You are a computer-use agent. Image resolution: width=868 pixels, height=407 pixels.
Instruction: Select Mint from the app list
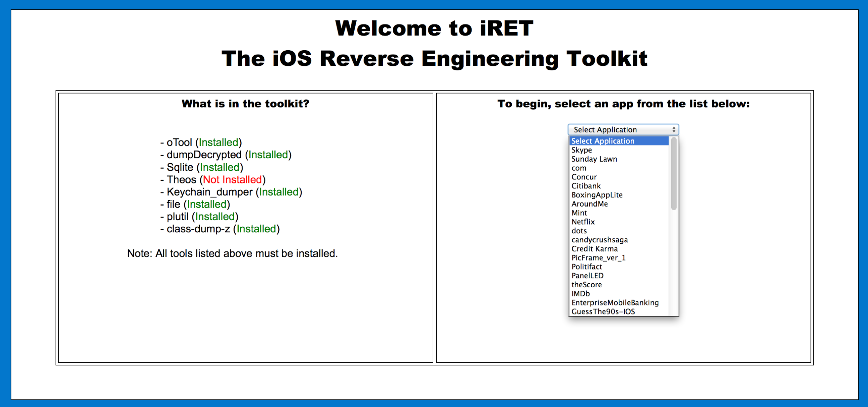[x=579, y=213]
